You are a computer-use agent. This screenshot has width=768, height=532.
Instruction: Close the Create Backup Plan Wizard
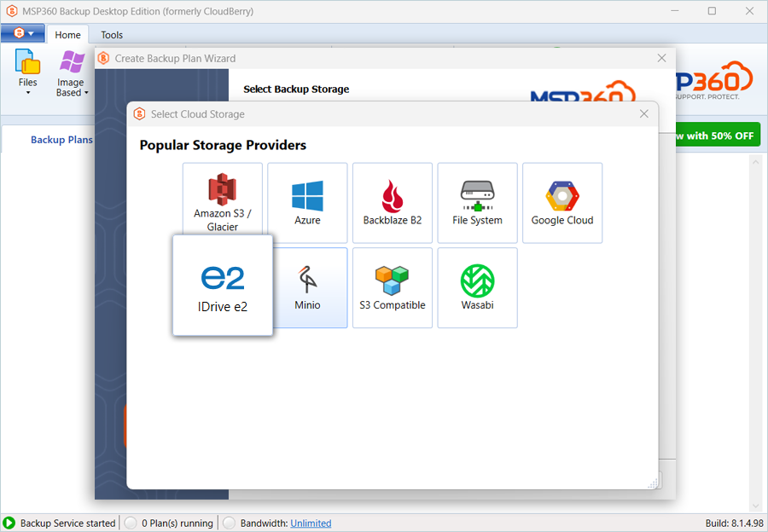click(x=661, y=58)
